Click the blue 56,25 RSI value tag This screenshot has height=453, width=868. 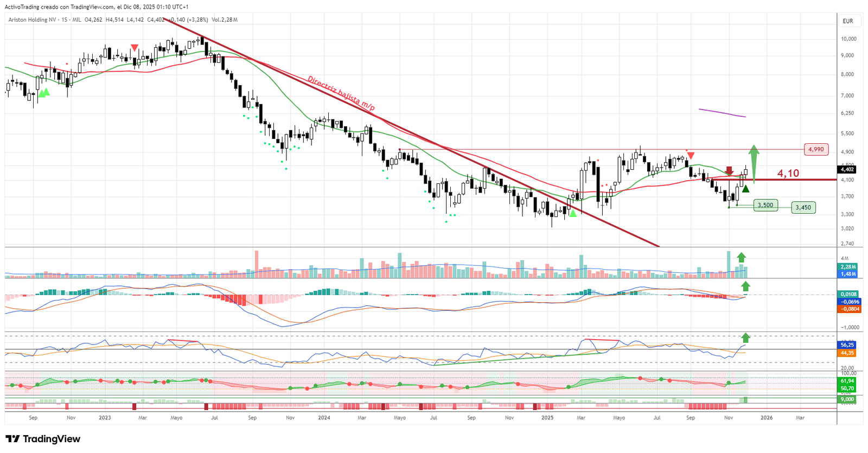click(x=847, y=345)
